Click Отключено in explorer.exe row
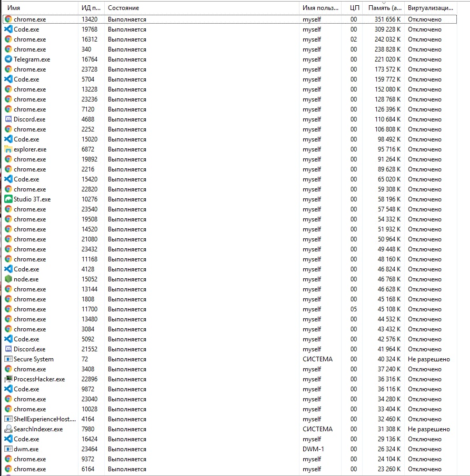The image size is (470, 476). coord(424,149)
